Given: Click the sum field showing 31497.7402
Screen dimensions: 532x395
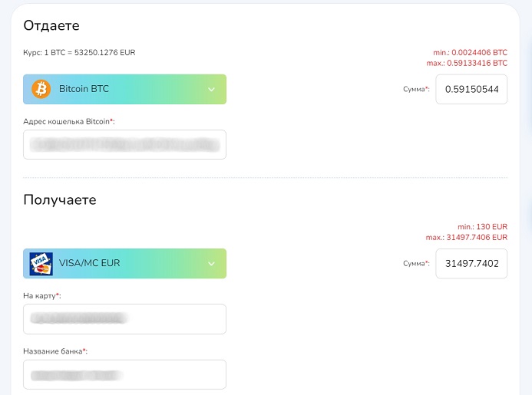Looking at the screenshot, I should click(x=471, y=264).
